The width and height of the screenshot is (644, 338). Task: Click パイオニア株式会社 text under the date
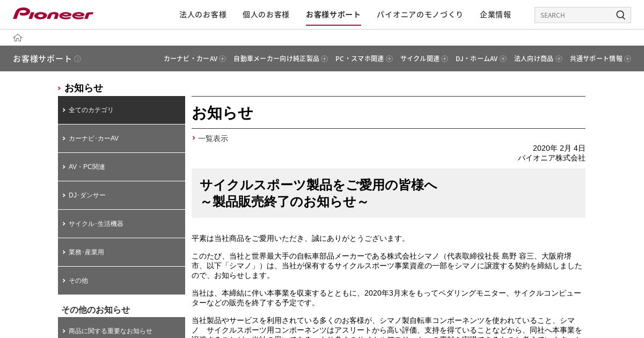(x=551, y=158)
